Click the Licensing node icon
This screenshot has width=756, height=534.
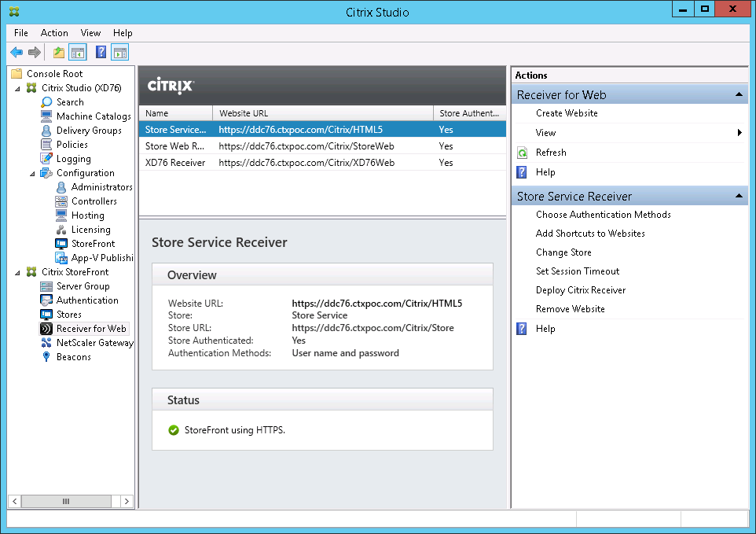click(62, 230)
